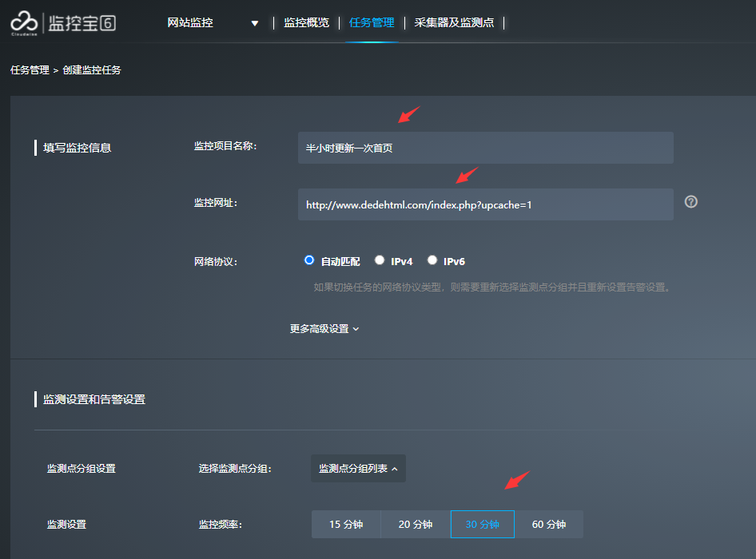Image resolution: width=756 pixels, height=559 pixels.
Task: Switch to the 监控概览 tab
Action: (306, 22)
